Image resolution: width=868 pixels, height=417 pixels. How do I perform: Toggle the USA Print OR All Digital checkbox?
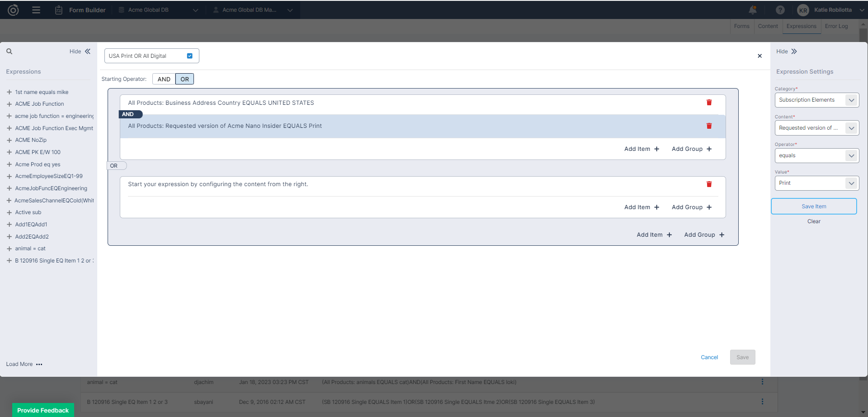[190, 56]
